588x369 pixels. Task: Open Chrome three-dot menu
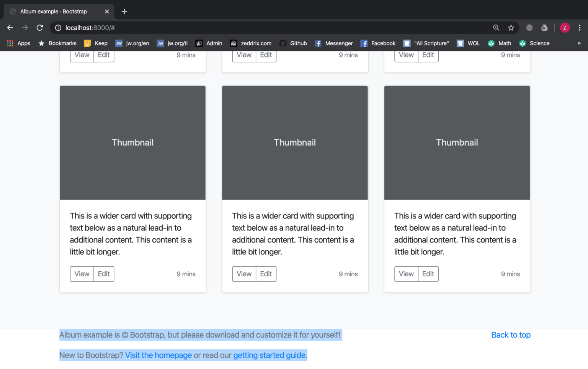[580, 28]
